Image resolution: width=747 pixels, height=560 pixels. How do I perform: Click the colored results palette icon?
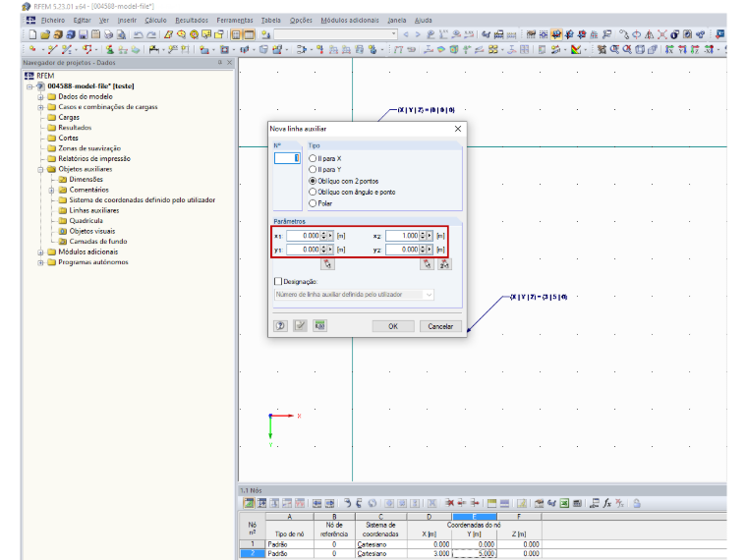576,49
